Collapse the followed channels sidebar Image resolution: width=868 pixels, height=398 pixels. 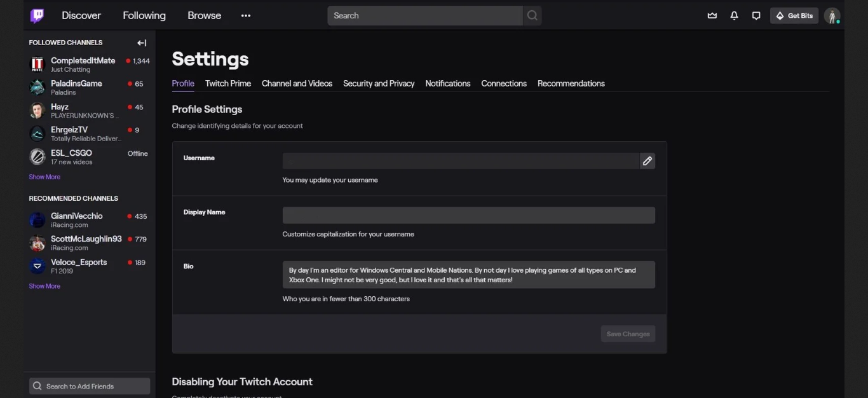point(142,43)
